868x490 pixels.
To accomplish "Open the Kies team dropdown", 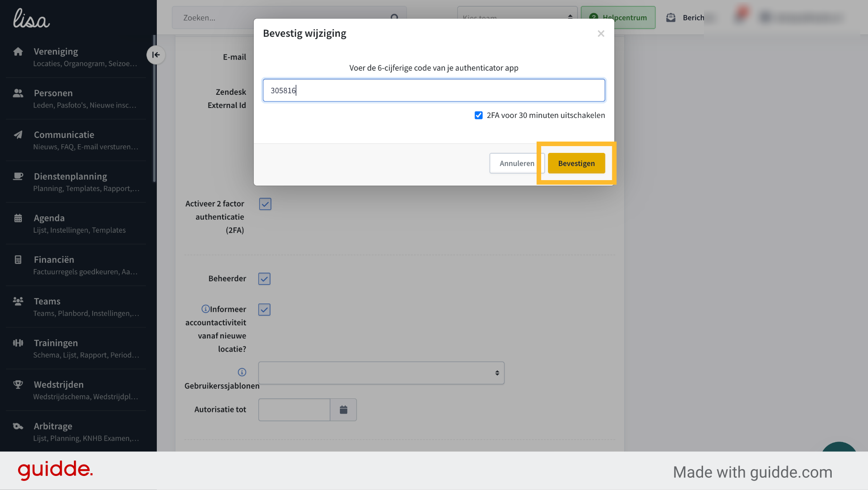I will point(517,18).
